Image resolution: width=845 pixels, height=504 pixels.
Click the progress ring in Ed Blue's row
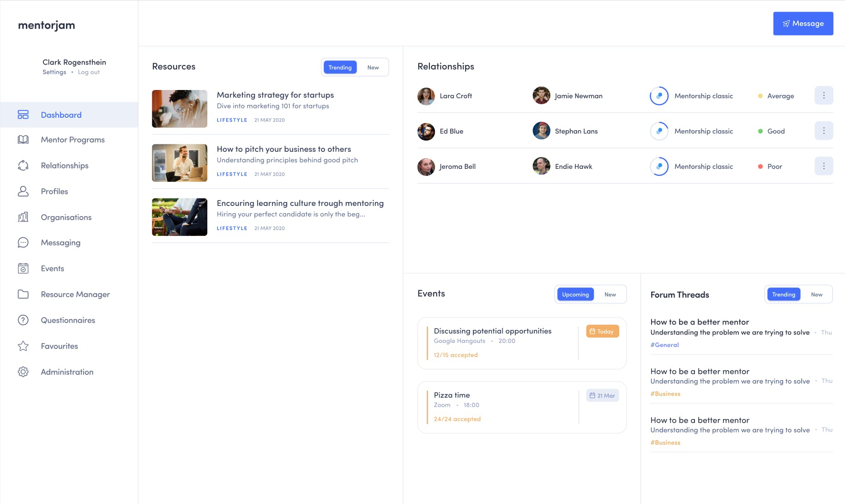click(659, 131)
